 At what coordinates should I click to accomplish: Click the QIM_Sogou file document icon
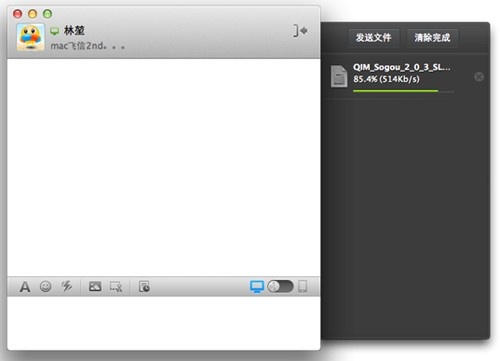(339, 76)
